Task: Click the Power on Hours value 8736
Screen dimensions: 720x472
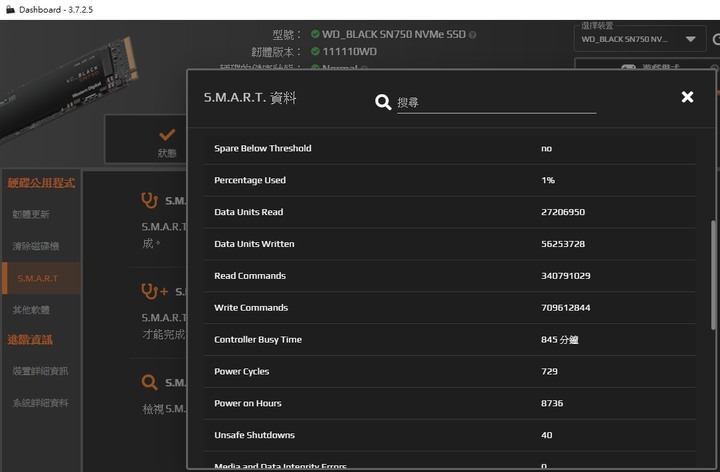Action: pos(551,403)
